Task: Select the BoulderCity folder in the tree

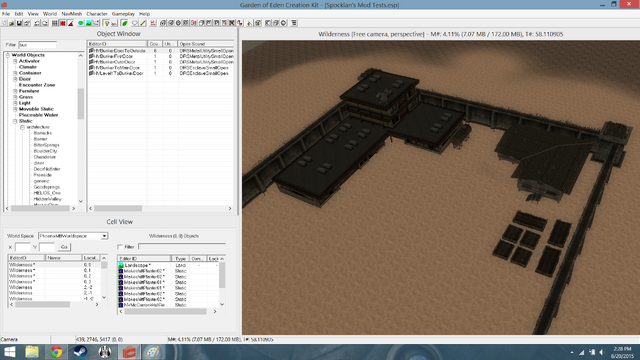Action: [x=45, y=151]
